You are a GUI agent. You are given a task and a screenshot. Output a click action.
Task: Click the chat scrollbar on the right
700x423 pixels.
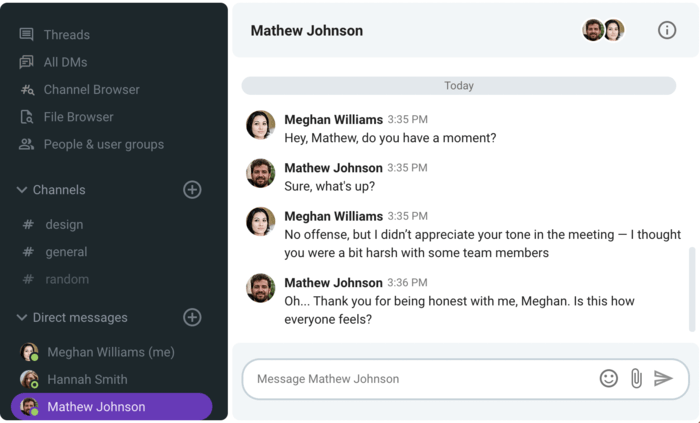click(692, 289)
